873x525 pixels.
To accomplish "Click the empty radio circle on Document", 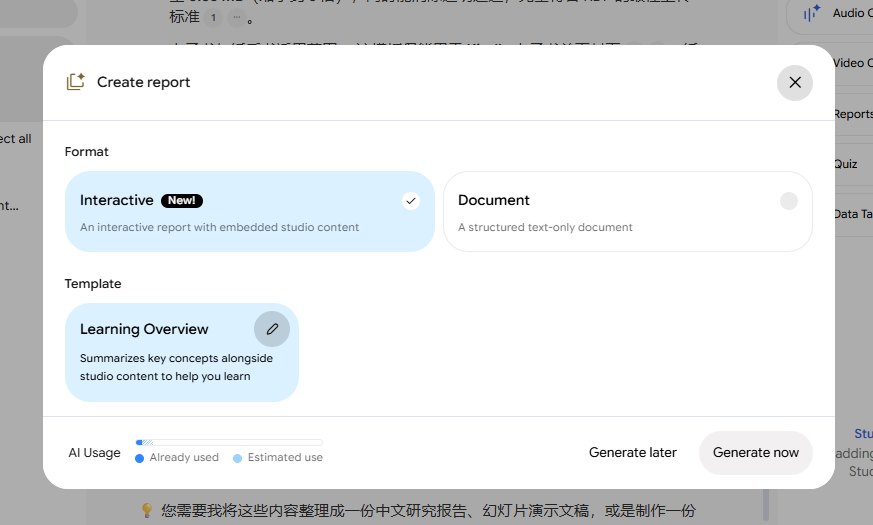I will click(x=788, y=200).
